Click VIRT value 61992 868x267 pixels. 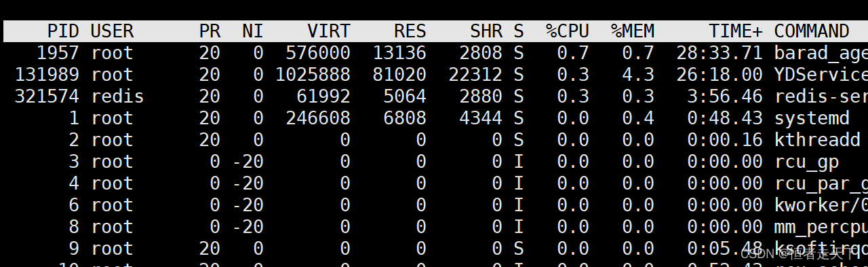tap(323, 96)
